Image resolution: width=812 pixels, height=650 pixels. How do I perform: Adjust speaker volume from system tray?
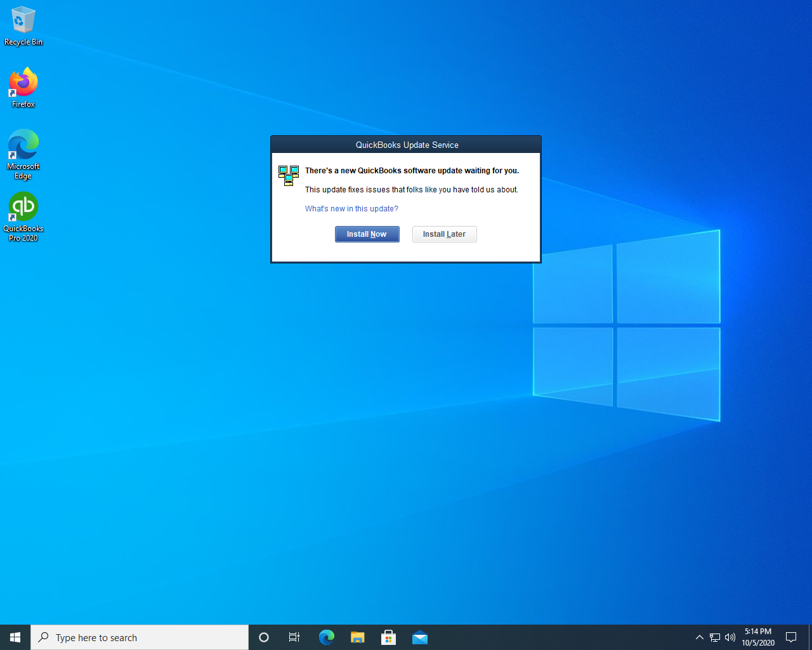pos(730,637)
